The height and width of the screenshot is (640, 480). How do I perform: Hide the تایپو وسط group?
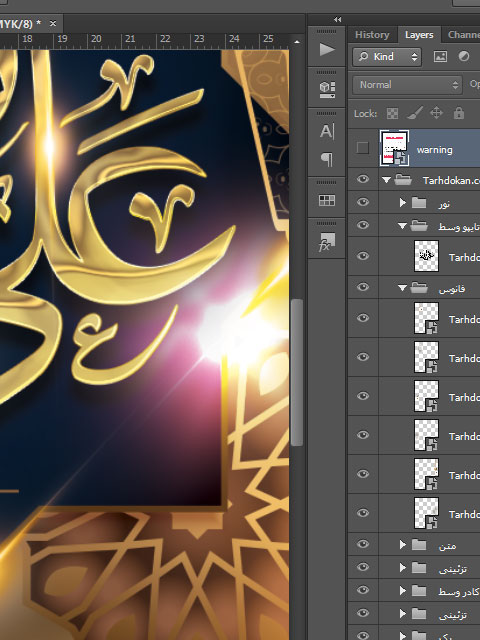click(x=363, y=225)
